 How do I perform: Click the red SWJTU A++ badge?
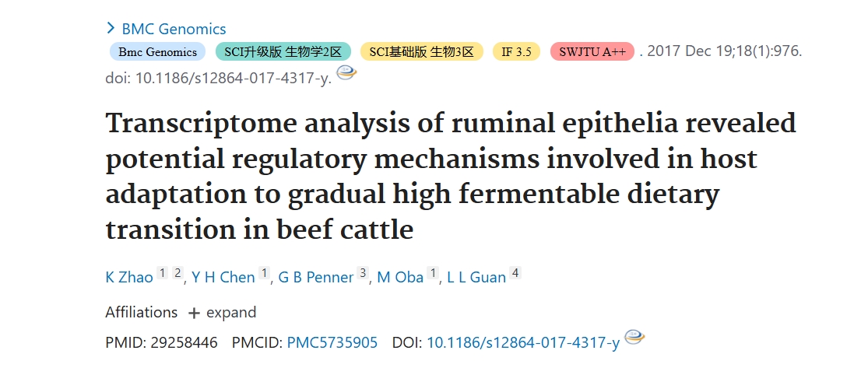pos(592,51)
